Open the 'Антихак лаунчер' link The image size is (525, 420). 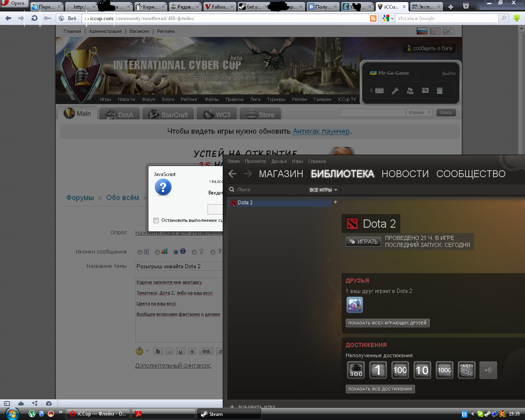321,131
